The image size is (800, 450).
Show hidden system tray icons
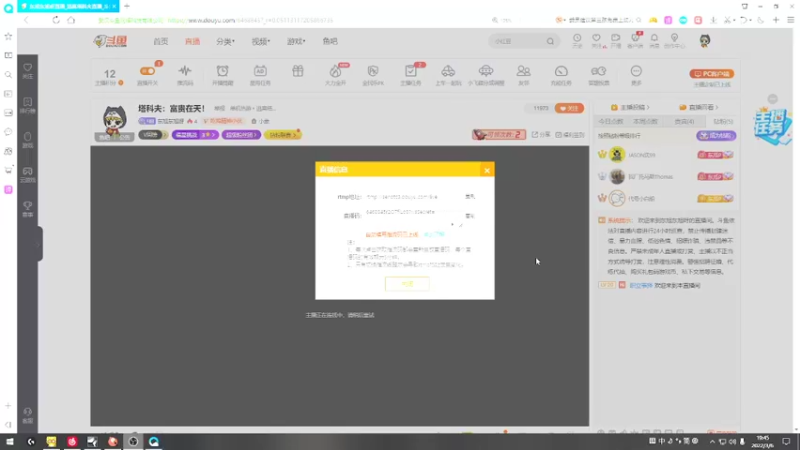click(x=712, y=441)
